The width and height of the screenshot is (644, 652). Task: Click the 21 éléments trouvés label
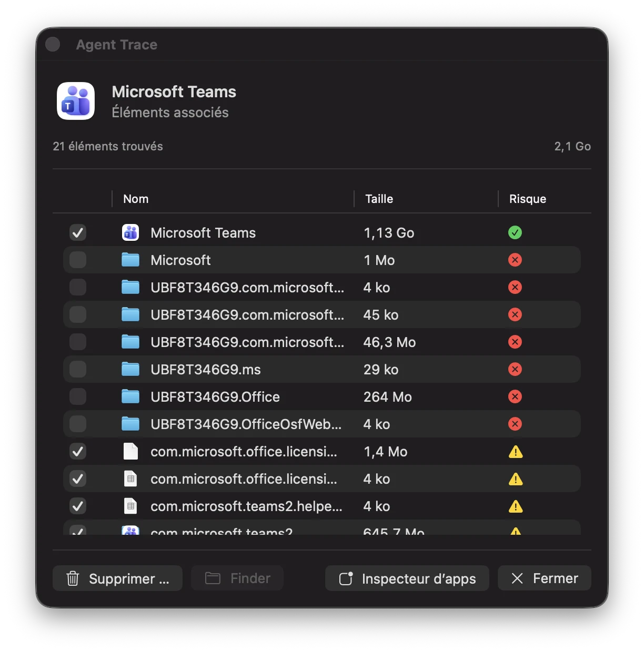[108, 146]
